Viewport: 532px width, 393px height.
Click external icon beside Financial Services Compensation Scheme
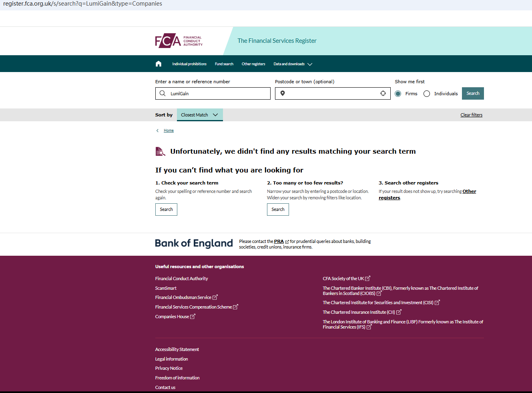[235, 307]
